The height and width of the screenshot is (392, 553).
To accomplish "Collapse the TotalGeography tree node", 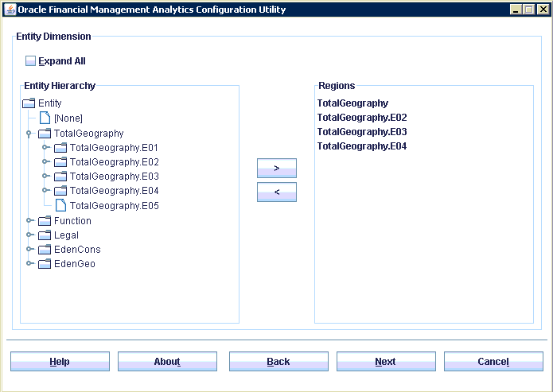I will 29,134.
